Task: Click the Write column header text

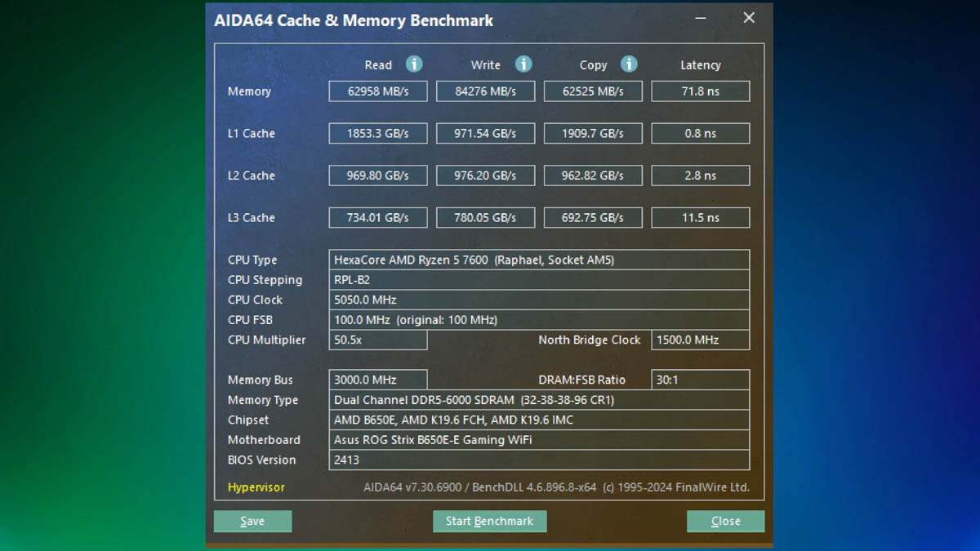Action: pyautogui.click(x=486, y=64)
